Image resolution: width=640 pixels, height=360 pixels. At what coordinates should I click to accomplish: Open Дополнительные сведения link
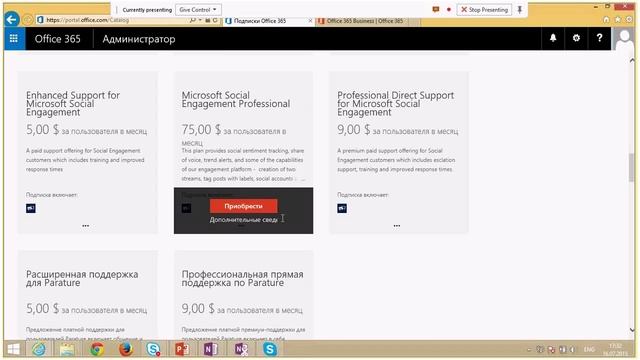click(x=244, y=220)
